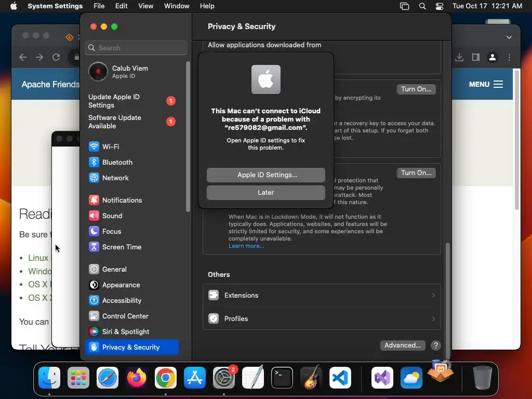
Task: Click Turn On… for FileVault section
Action: pos(416,89)
